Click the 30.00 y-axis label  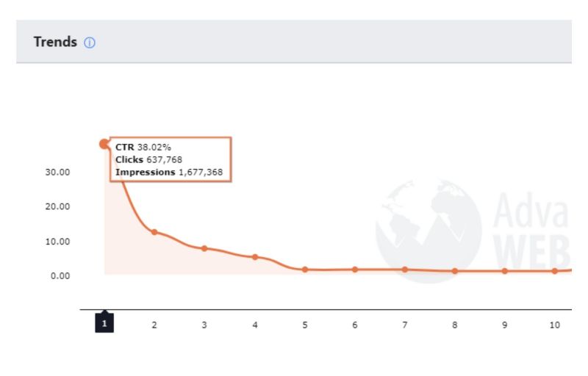57,173
